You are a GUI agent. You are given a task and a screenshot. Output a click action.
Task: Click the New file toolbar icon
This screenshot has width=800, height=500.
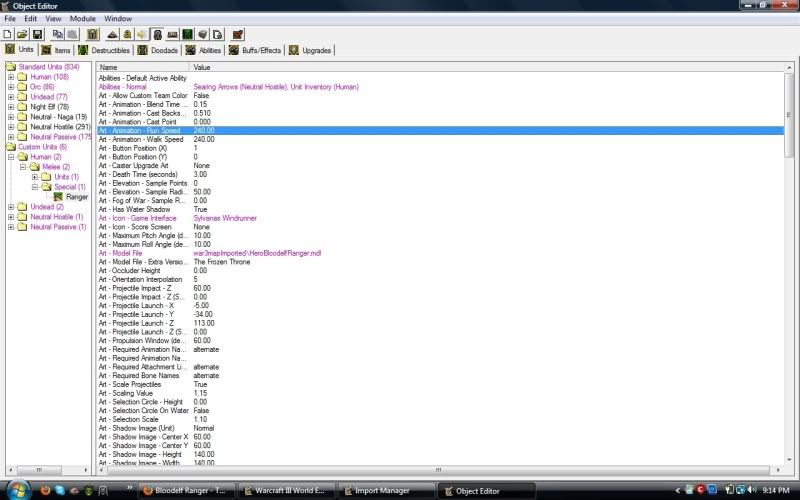point(8,34)
